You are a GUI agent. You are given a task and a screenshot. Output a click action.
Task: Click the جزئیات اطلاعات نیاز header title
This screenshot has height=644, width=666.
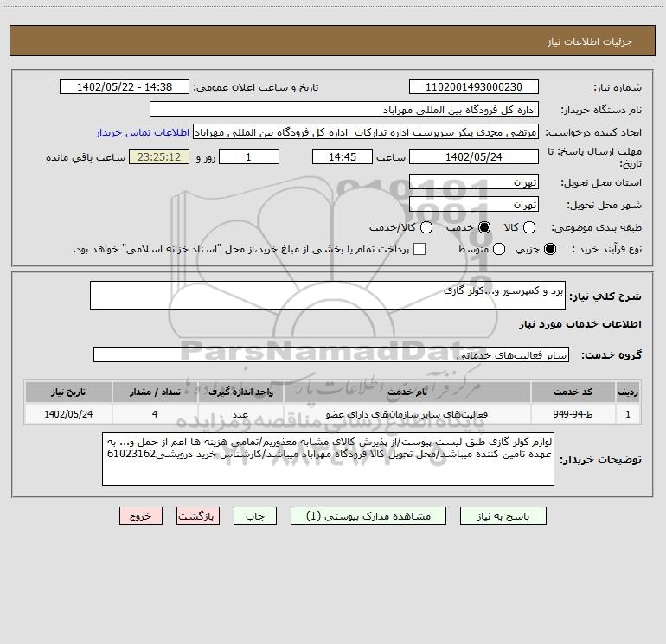[589, 41]
